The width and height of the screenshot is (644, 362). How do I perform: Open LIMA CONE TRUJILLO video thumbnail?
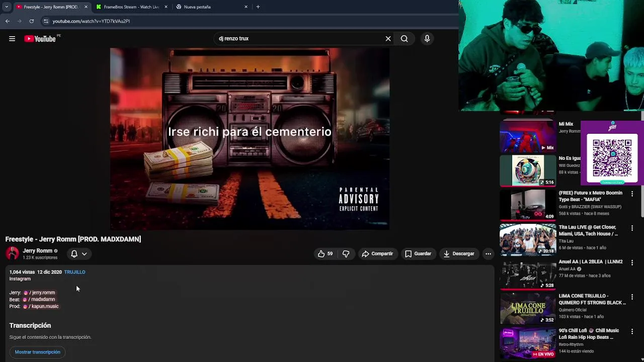527,308
